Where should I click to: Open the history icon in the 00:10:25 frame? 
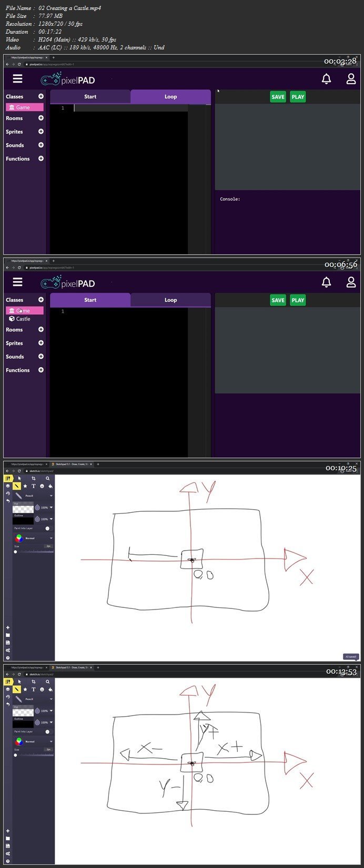click(x=7, y=493)
